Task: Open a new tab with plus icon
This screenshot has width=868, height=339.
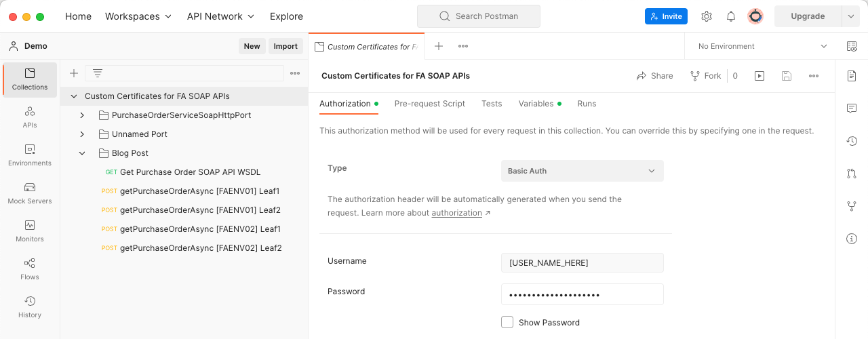Action: 439,46
